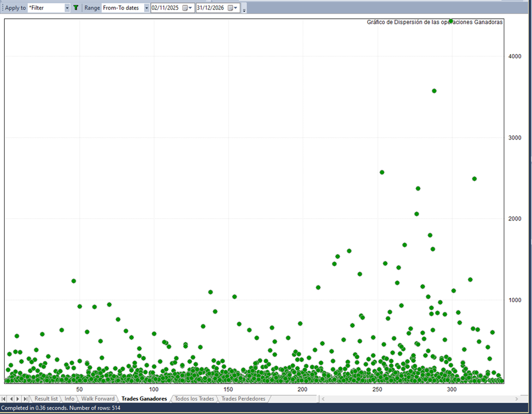Show the Todos los Trades tab
The height and width of the screenshot is (414, 532).
pyautogui.click(x=194, y=399)
